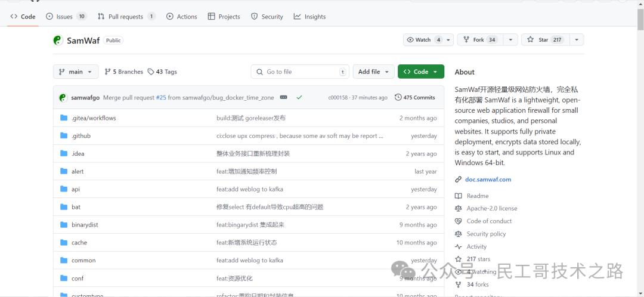View the 34 forks link
The image size is (644, 297).
tap(478, 284)
